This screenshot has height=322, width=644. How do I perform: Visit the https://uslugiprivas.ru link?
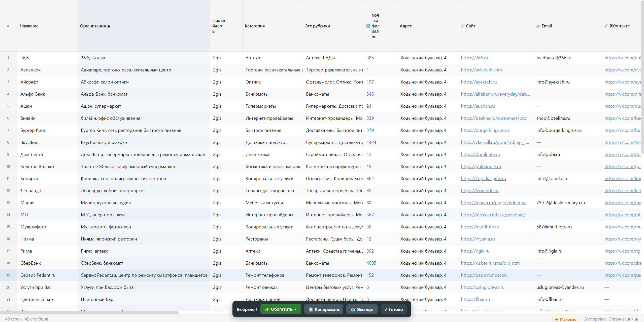483,287
